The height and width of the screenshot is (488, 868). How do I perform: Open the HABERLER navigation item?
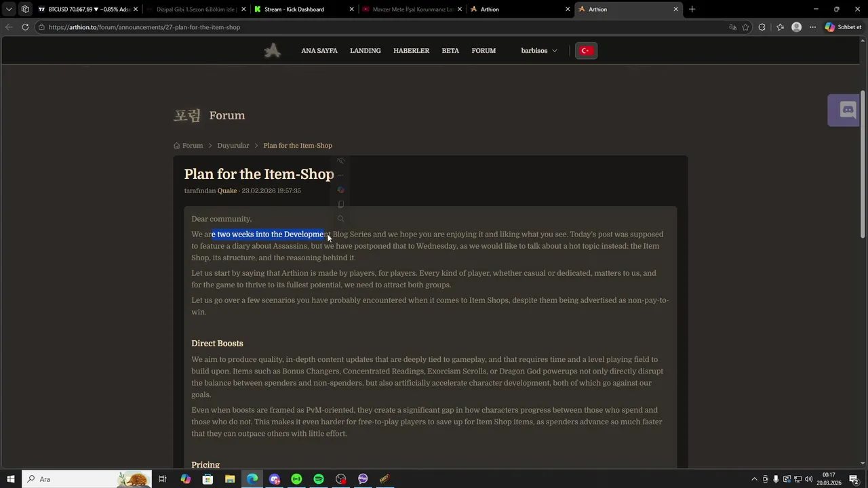(411, 51)
